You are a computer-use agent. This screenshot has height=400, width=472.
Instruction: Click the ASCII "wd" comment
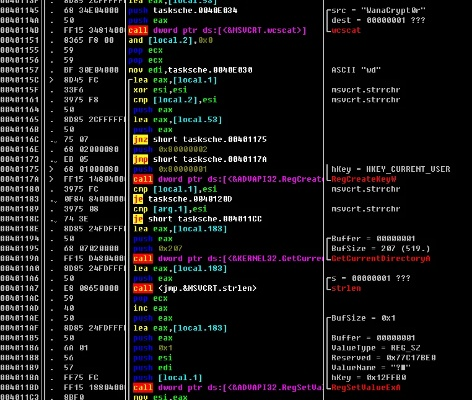click(x=356, y=70)
